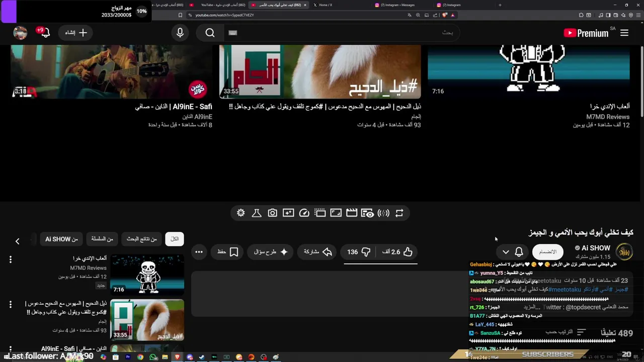
Task: Click the Brave shields icon in address bar
Action: click(444, 15)
